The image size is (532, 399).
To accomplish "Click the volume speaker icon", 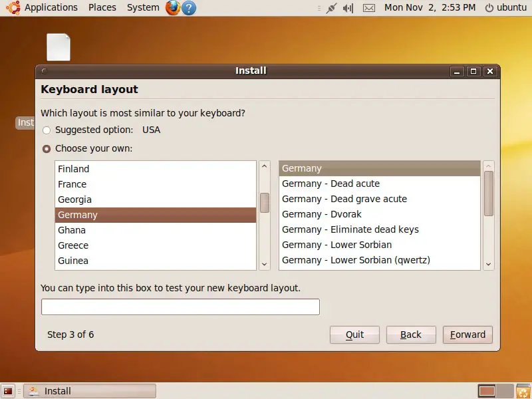I will click(x=348, y=8).
